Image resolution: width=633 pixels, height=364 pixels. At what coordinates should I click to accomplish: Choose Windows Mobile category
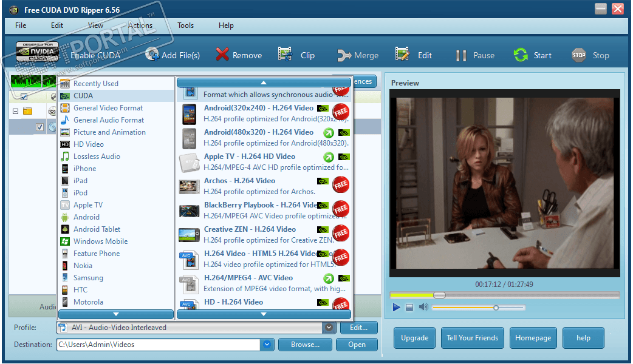pos(116,241)
